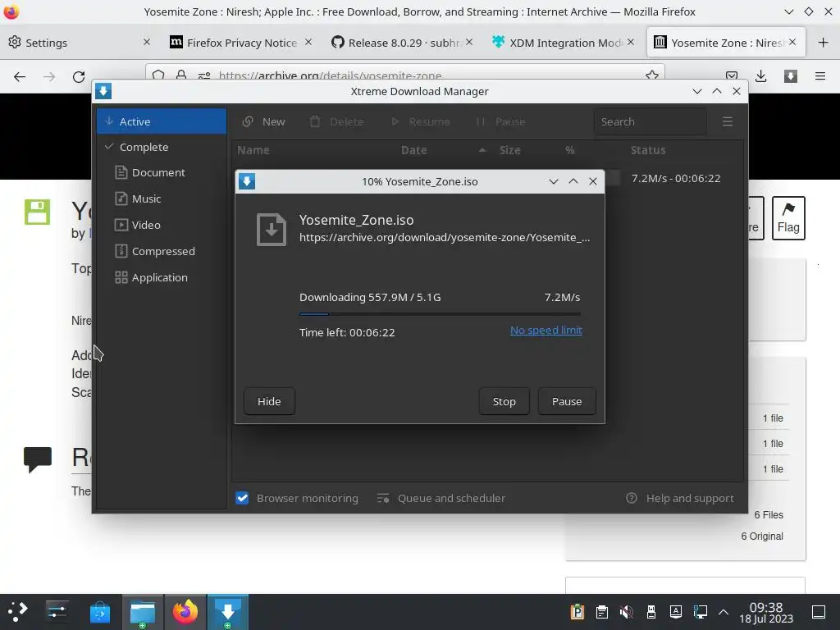840x630 pixels.
Task: Filter downloads by Video type
Action: tap(138, 225)
